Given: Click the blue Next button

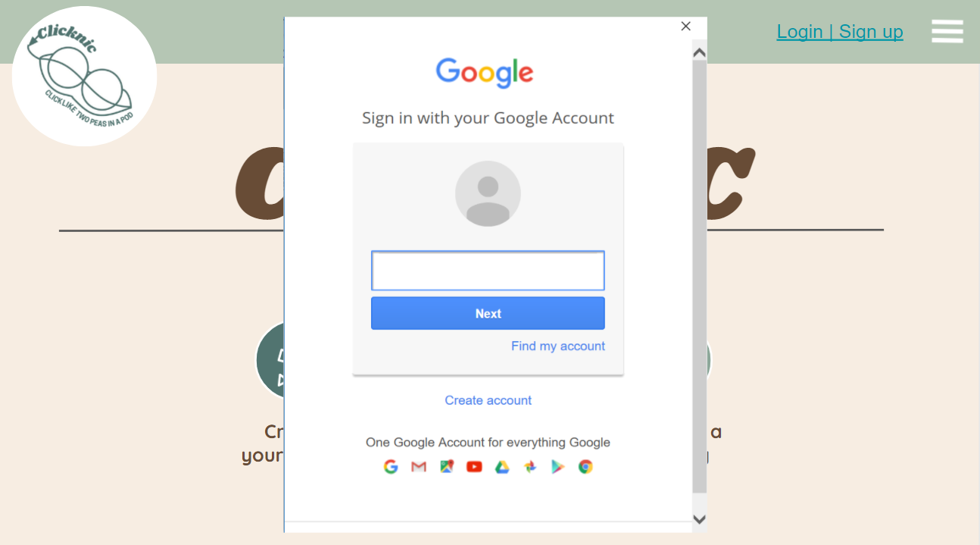Looking at the screenshot, I should [x=488, y=313].
